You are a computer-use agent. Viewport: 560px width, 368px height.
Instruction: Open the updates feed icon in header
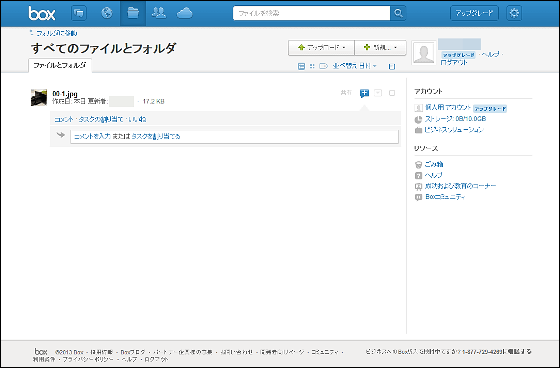point(79,13)
